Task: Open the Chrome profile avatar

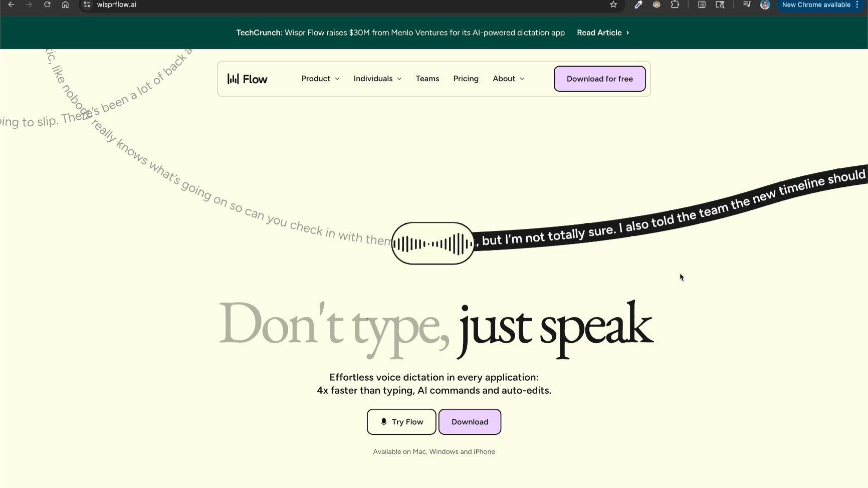Action: pos(765,5)
